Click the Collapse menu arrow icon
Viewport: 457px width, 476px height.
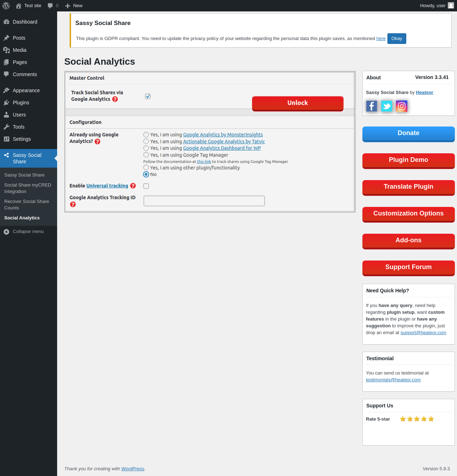click(6, 232)
